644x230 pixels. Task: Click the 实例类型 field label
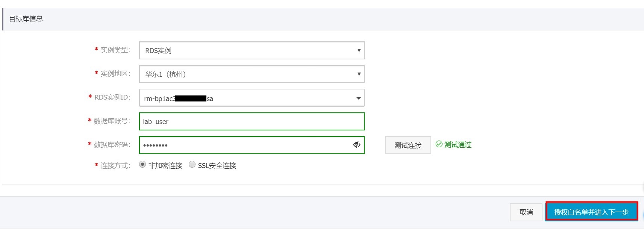(115, 50)
